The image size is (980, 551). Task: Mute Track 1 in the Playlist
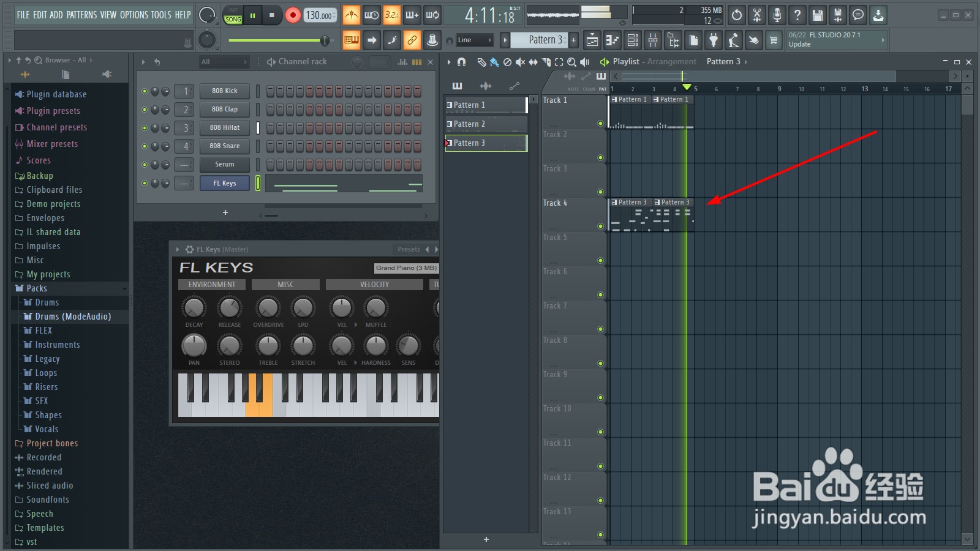[600, 124]
